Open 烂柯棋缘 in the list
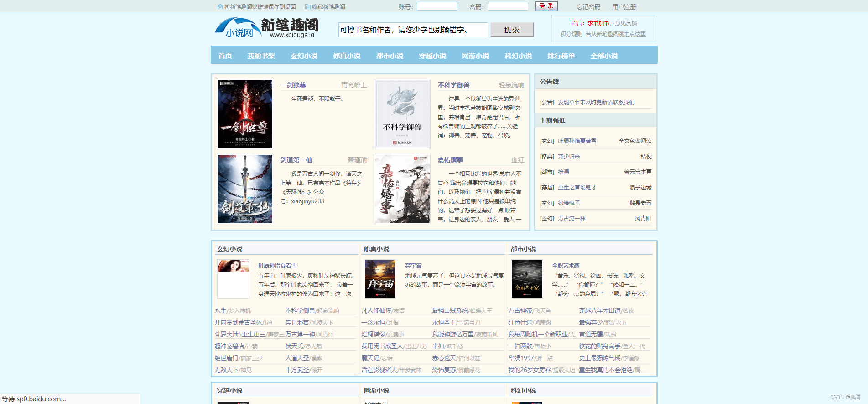Image resolution: width=868 pixels, height=404 pixels. point(373,335)
